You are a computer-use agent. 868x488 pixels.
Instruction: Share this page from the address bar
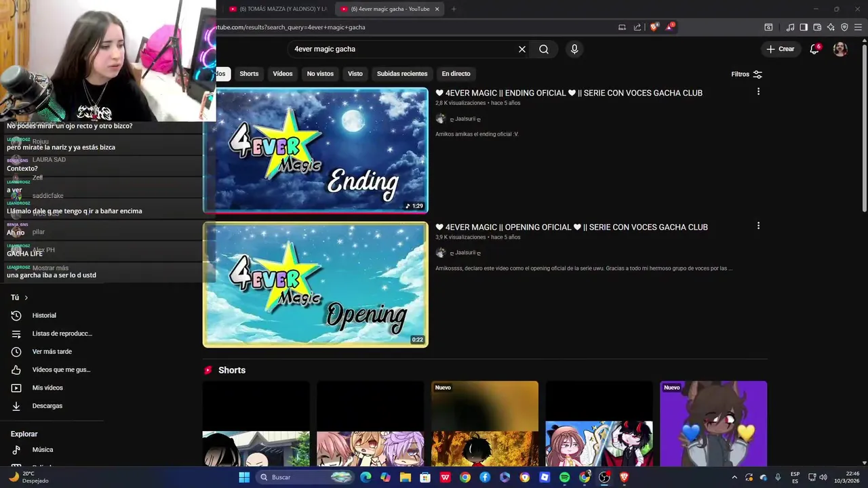637,27
